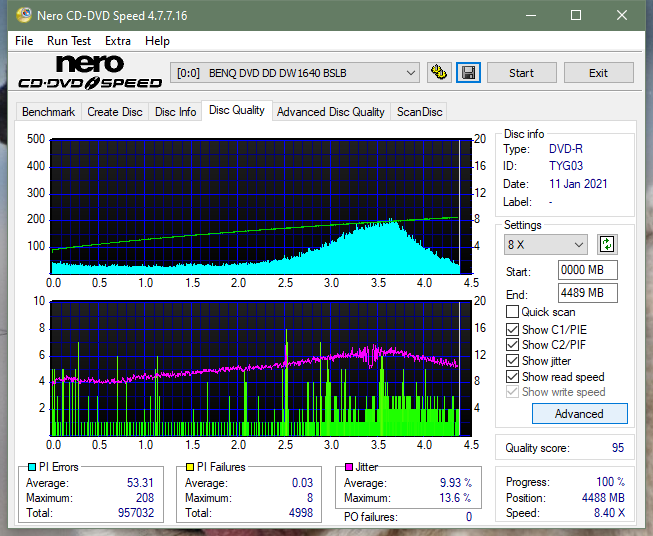
Task: Click the Start button
Action: (521, 73)
